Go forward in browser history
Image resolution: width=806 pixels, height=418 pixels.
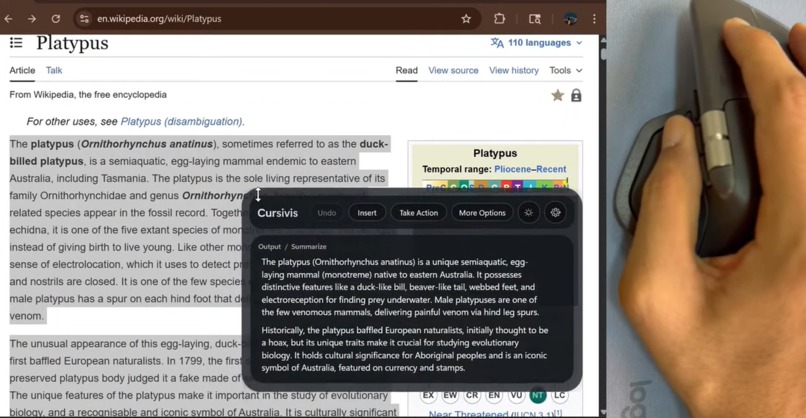click(32, 19)
